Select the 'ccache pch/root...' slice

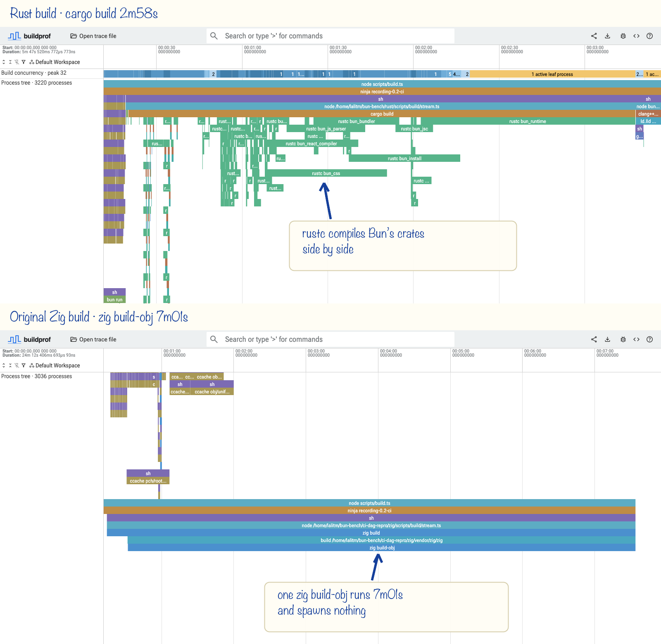click(x=148, y=481)
